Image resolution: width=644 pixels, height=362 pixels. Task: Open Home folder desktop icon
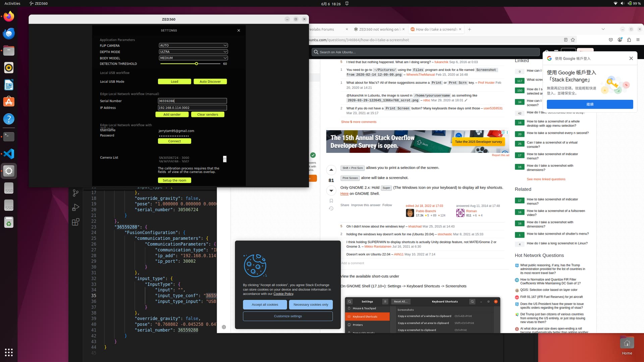(x=627, y=346)
